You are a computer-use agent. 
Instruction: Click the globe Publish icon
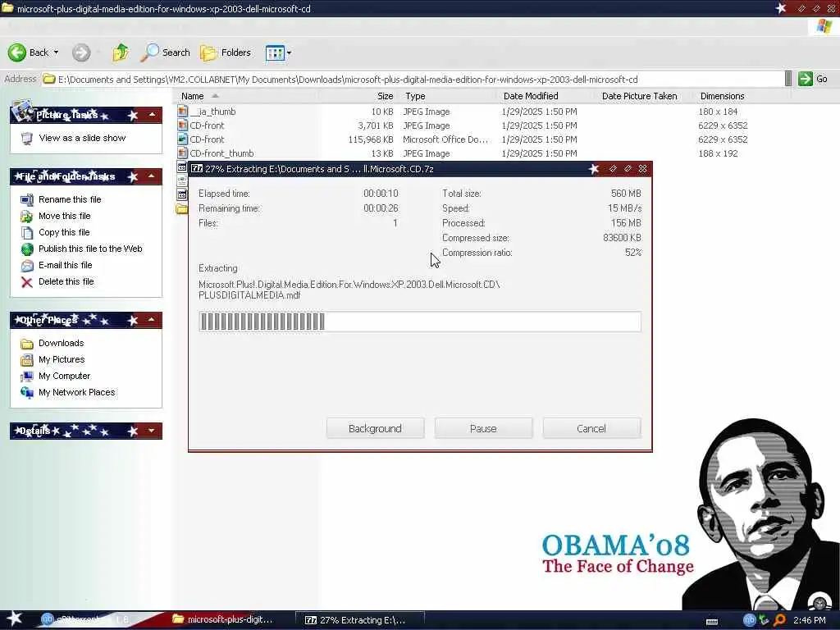pyautogui.click(x=27, y=249)
